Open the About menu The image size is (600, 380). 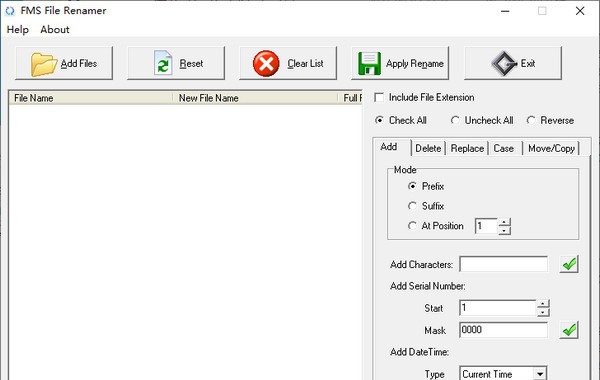pyautogui.click(x=55, y=29)
